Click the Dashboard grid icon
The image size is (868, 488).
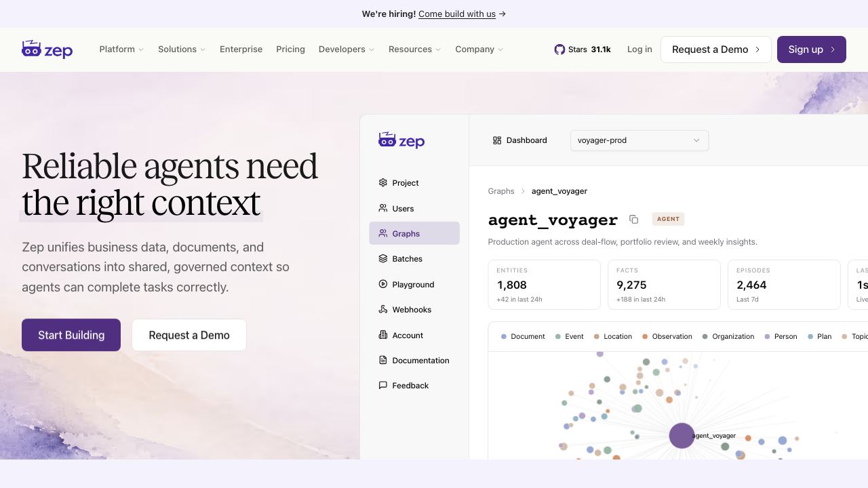point(497,140)
